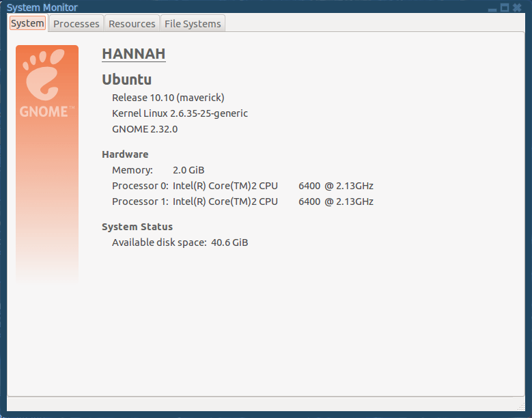Click the Memory: label
532x418 pixels.
click(x=132, y=170)
